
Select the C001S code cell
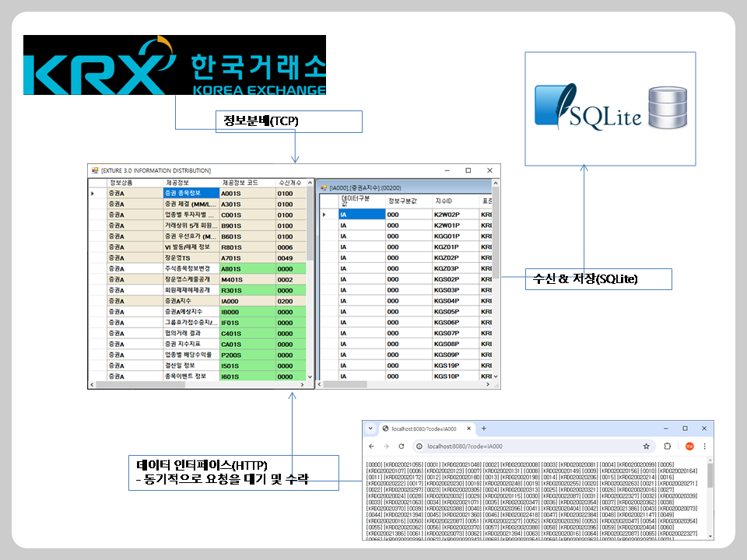tap(247, 215)
